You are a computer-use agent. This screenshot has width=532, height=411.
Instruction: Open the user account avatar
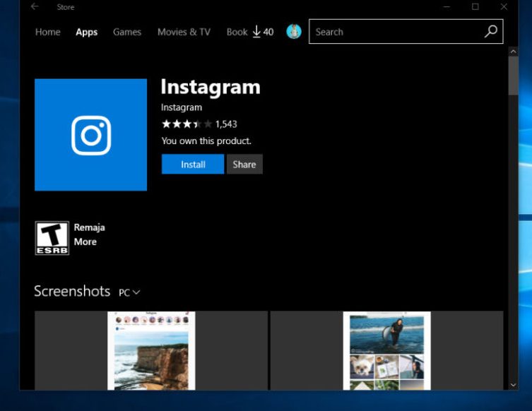point(294,32)
